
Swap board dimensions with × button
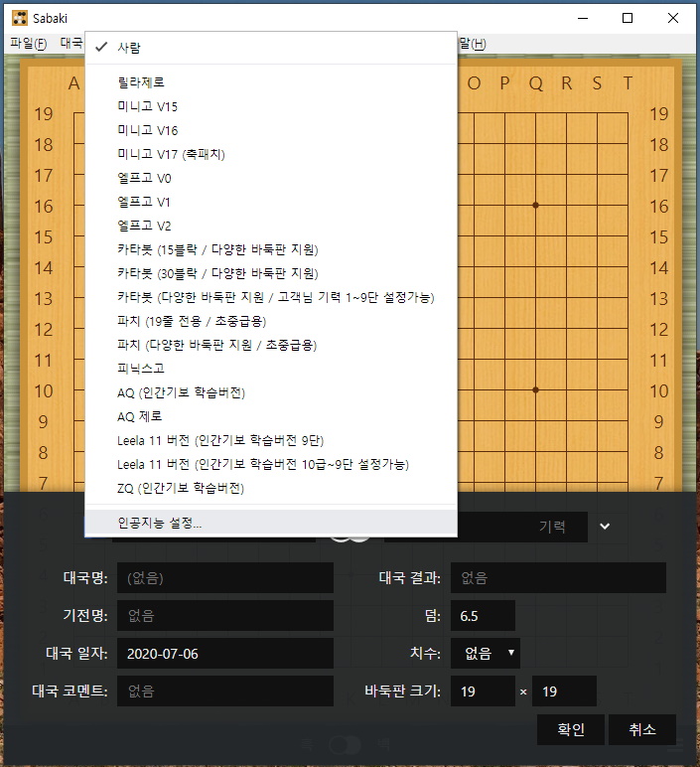[523, 691]
